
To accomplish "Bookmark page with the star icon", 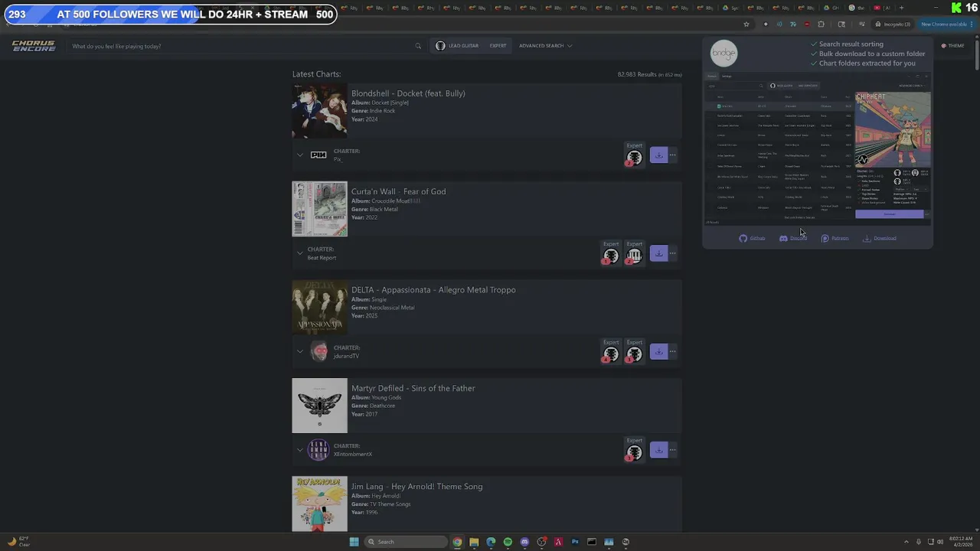I will [x=746, y=24].
